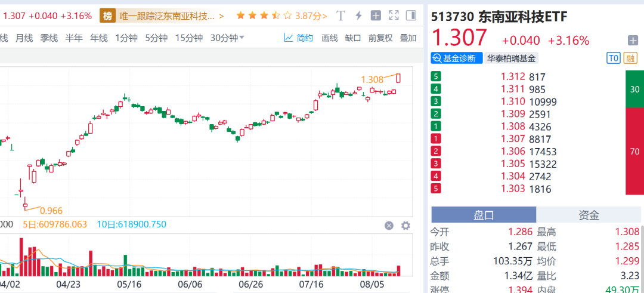Click sell price 1.312 in order book
The image size is (644, 293).
tap(513, 76)
